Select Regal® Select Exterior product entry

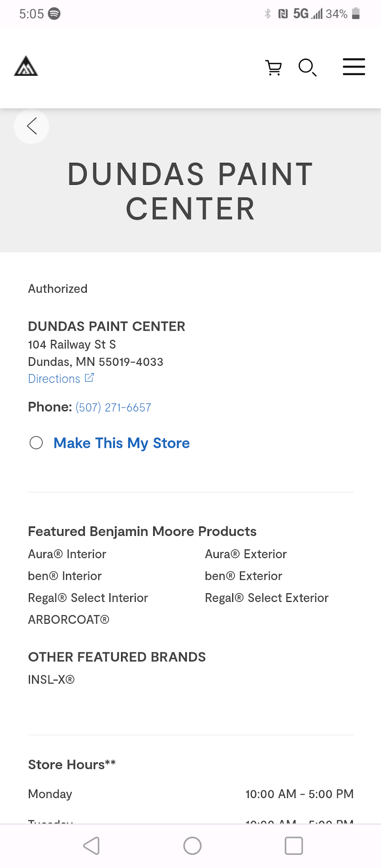[x=266, y=598]
